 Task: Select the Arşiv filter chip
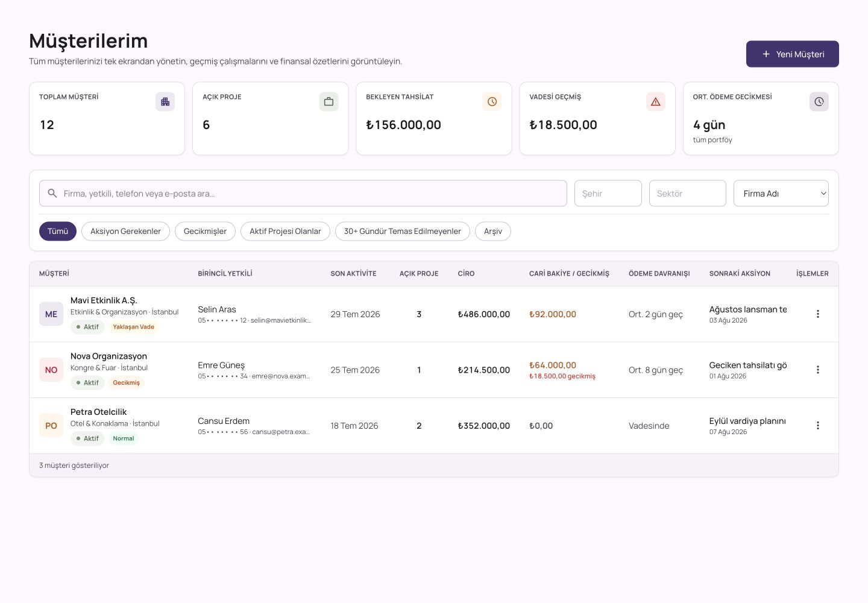pyautogui.click(x=493, y=232)
